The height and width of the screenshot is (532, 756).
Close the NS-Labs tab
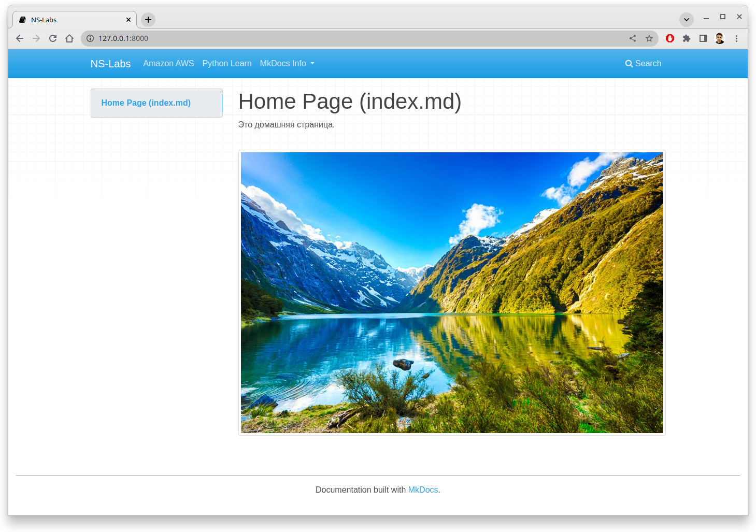click(x=129, y=20)
